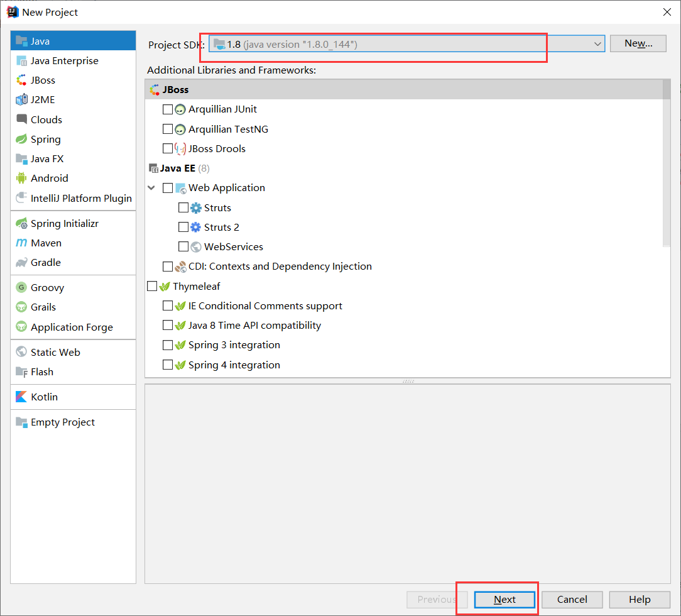This screenshot has width=681, height=616.
Task: Click the Arquillian TestNG alien icon
Action: click(180, 129)
